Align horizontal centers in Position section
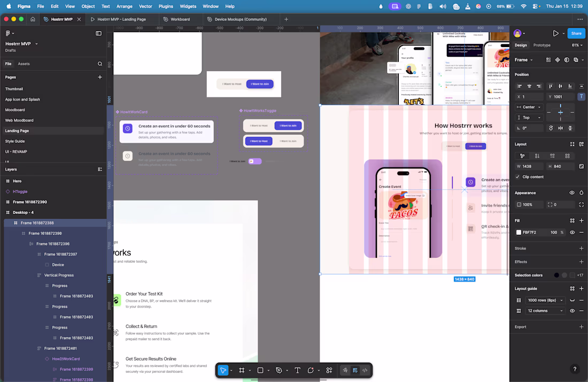 click(529, 86)
